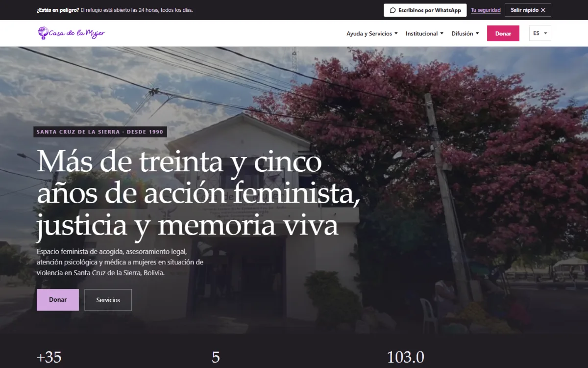Click the '+35' statistic

49,357
